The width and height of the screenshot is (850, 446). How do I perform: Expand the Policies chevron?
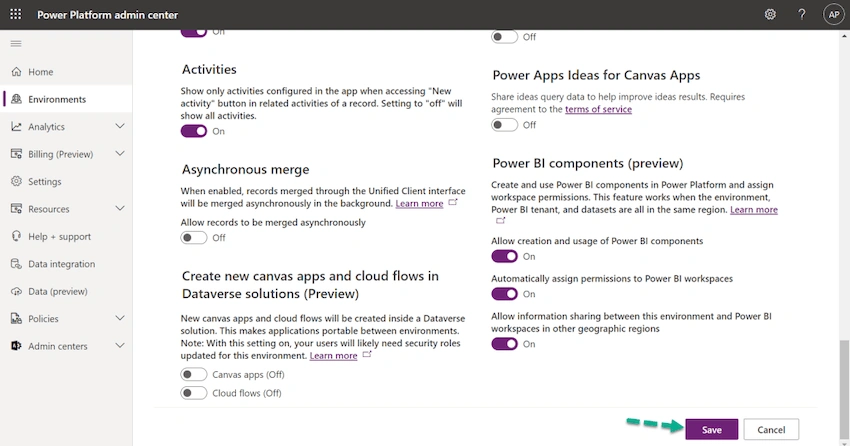120,319
